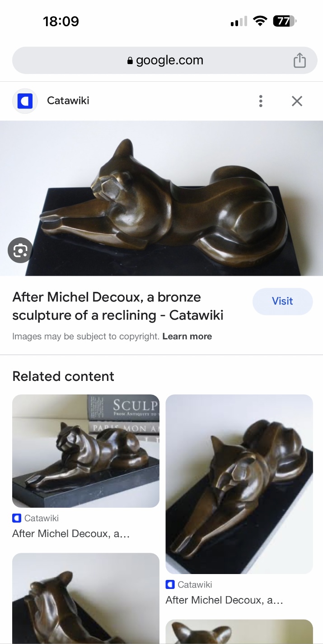The height and width of the screenshot is (644, 323).
Task: Close the Catawiki image preview
Action: (297, 101)
